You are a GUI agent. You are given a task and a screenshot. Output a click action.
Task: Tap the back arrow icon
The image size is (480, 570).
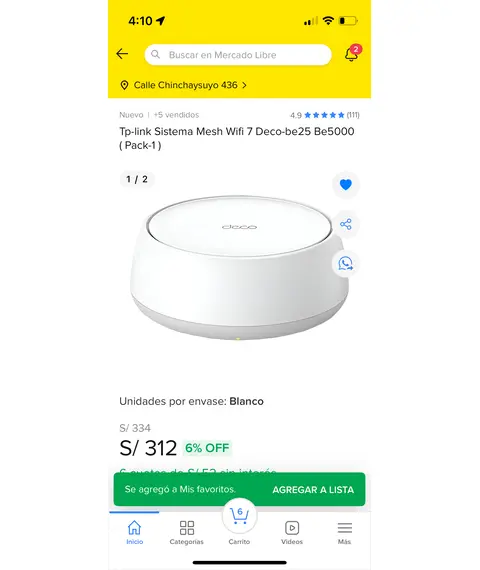pos(122,54)
